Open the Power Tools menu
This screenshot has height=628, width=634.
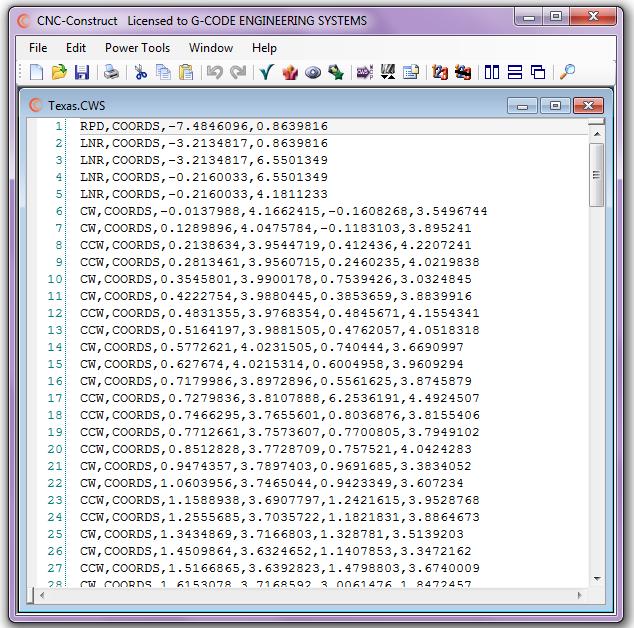137,48
